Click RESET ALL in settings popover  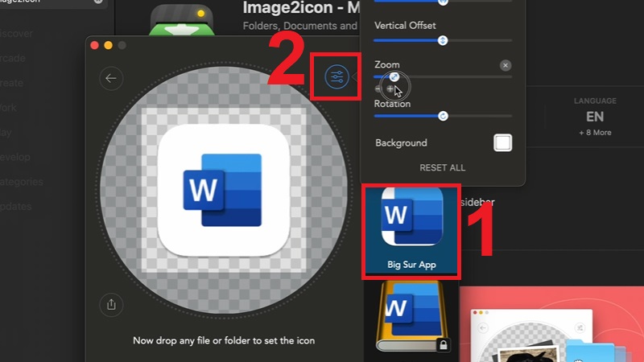tap(442, 168)
